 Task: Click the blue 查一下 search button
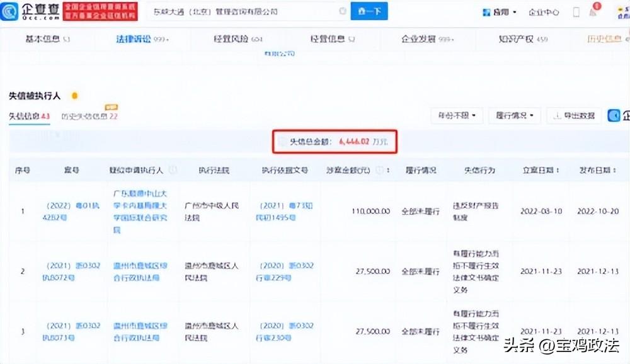369,11
